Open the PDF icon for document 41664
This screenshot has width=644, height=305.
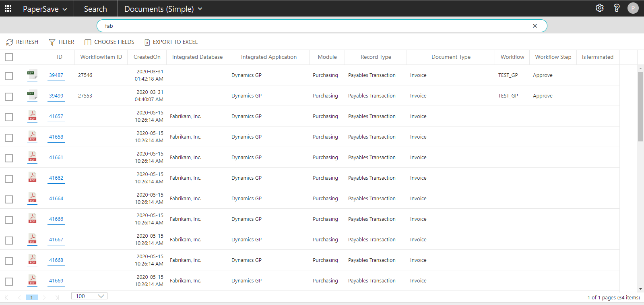tap(32, 198)
